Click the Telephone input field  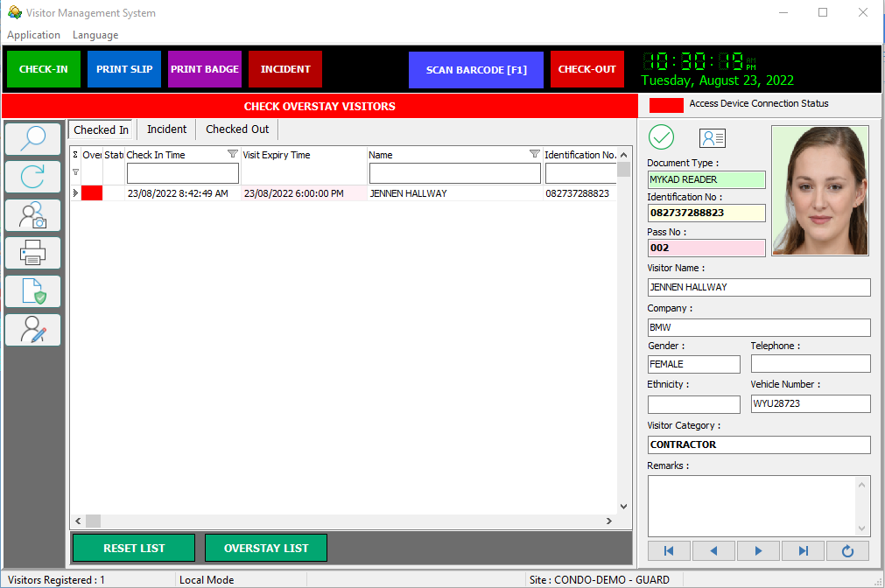(x=811, y=364)
